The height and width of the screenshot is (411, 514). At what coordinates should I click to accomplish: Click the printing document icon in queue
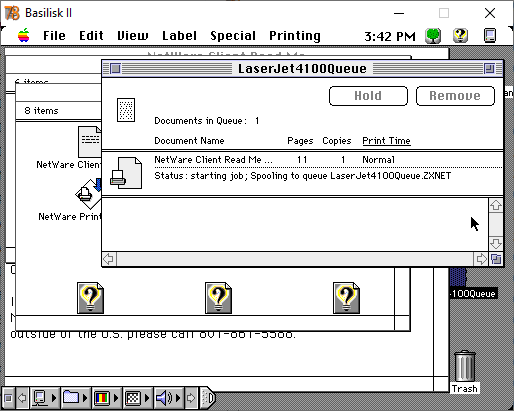[x=126, y=173]
